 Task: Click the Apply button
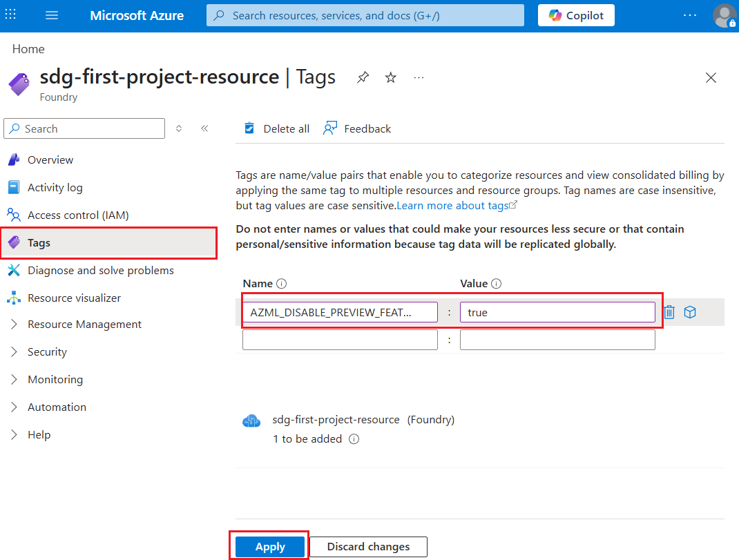269,546
